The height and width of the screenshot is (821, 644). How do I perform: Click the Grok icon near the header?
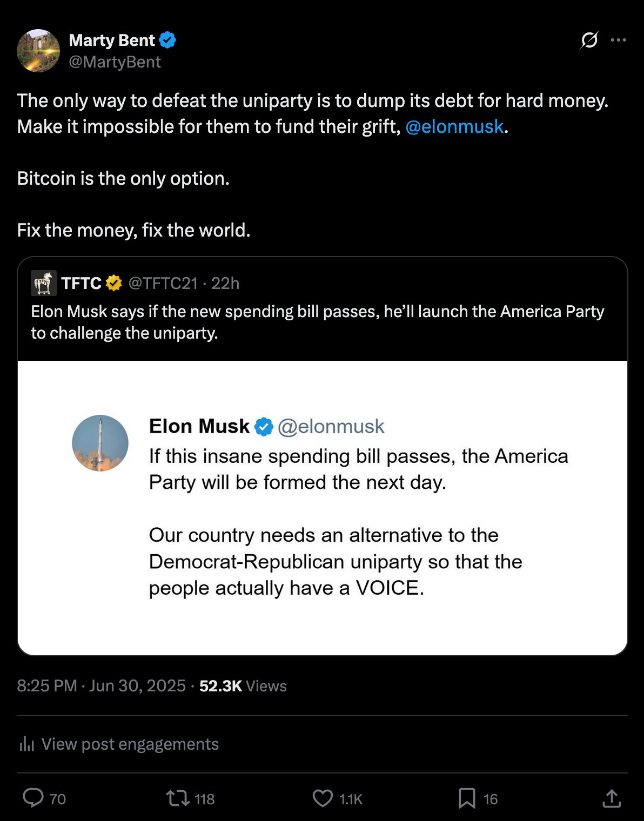589,40
